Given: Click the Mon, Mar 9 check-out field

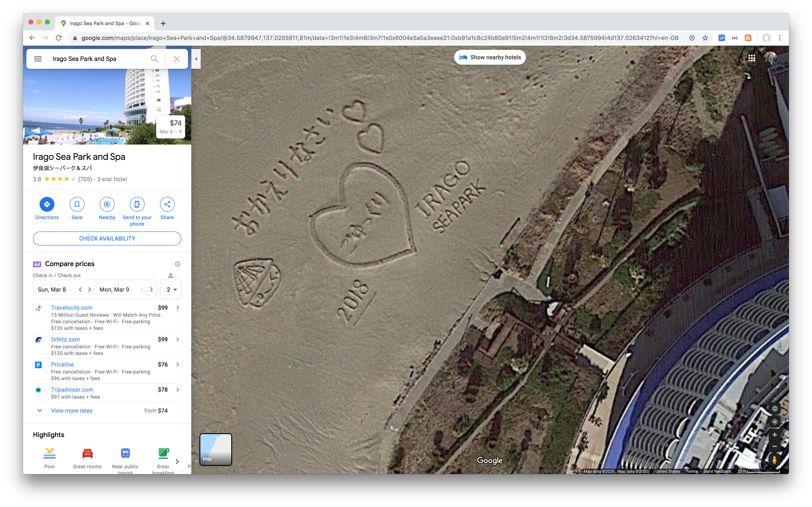Looking at the screenshot, I should point(114,289).
